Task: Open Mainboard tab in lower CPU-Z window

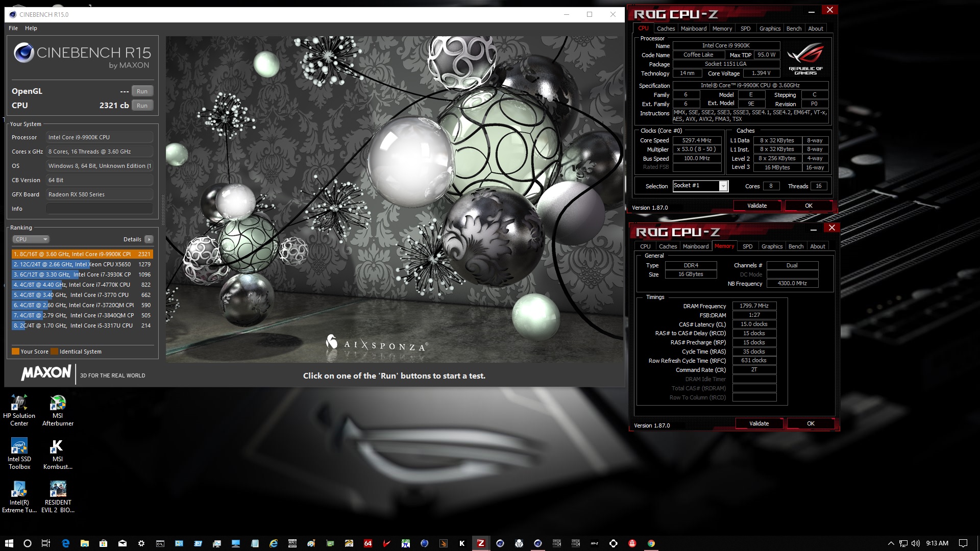Action: pos(696,246)
